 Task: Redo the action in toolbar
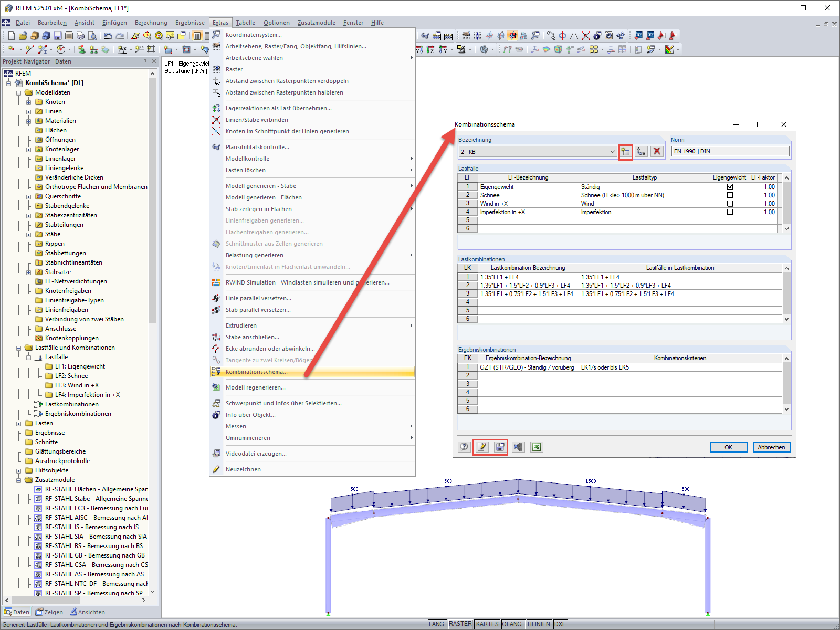click(x=120, y=36)
